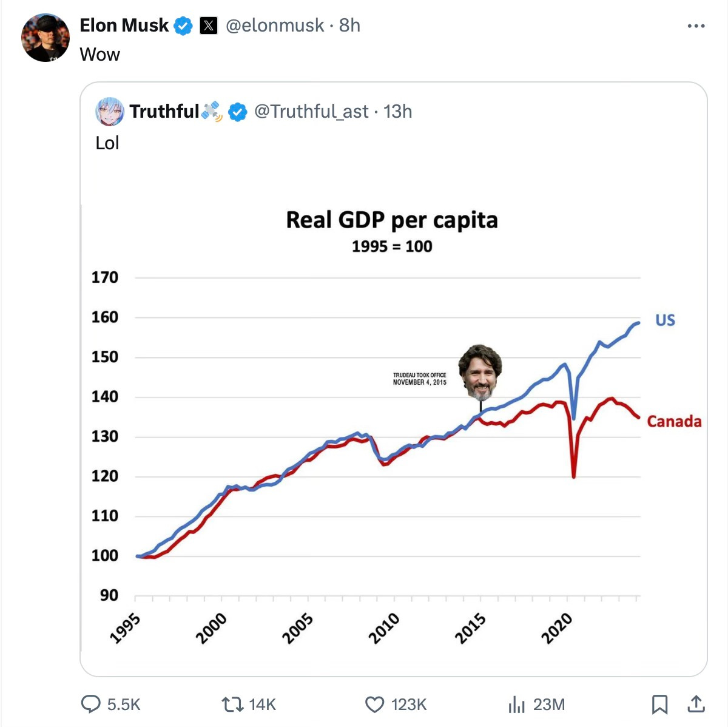
Task: Open Elon Musk's profile avatar
Action: point(45,38)
